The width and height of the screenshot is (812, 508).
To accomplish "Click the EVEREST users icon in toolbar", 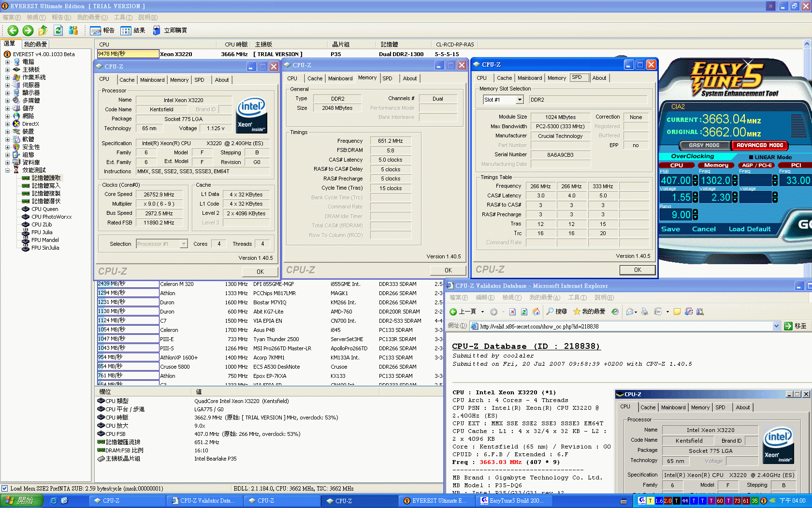I will [x=73, y=30].
